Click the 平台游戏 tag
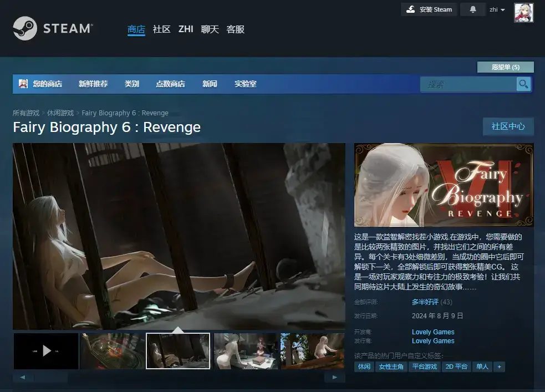The width and height of the screenshot is (545, 392). click(x=424, y=366)
